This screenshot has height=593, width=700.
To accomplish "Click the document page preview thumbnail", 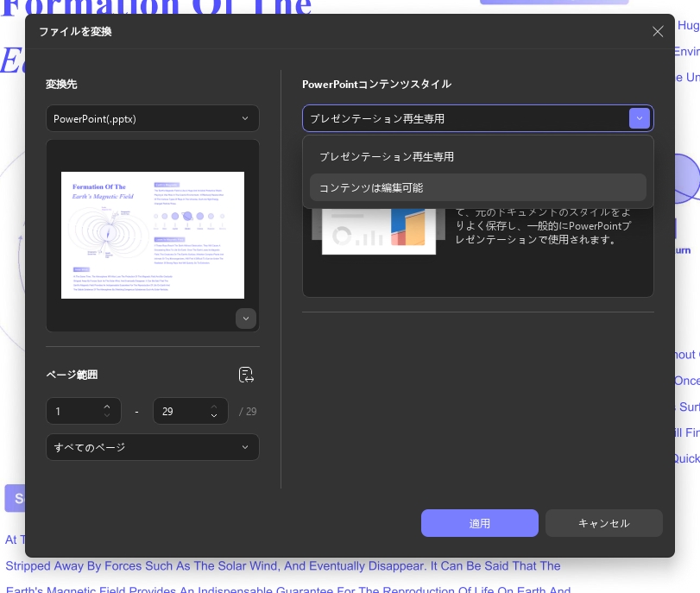I will pyautogui.click(x=153, y=235).
